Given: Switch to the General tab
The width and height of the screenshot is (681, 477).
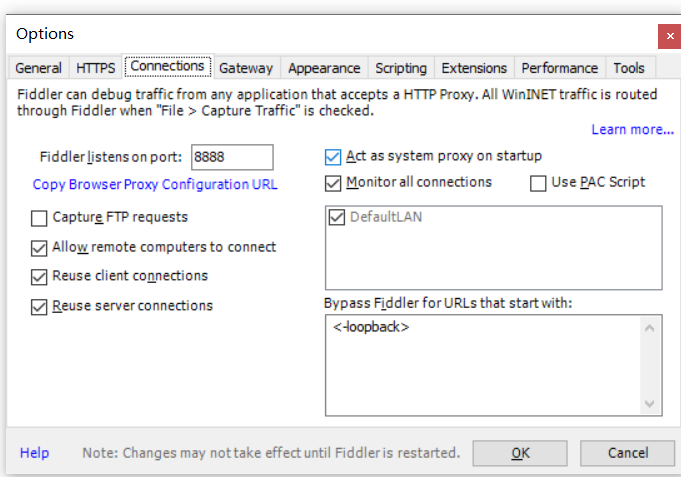Looking at the screenshot, I should (39, 68).
